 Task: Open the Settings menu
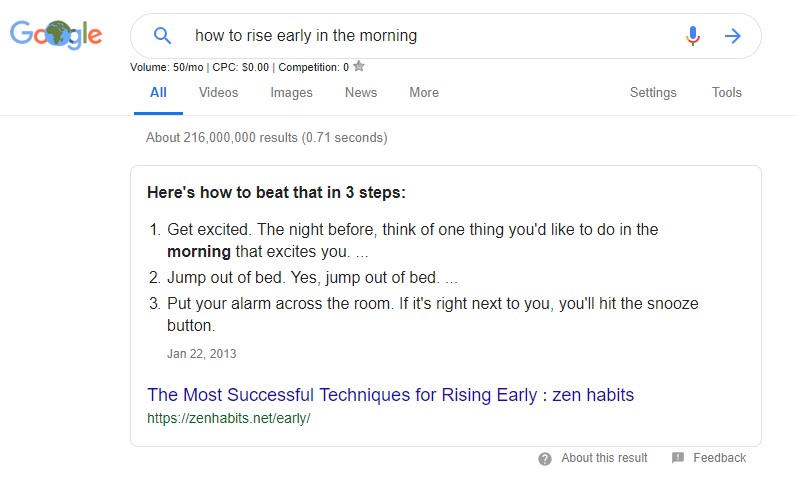pyautogui.click(x=653, y=92)
